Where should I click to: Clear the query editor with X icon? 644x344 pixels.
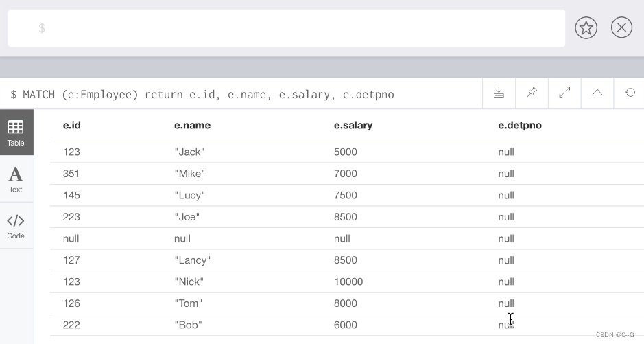621,28
